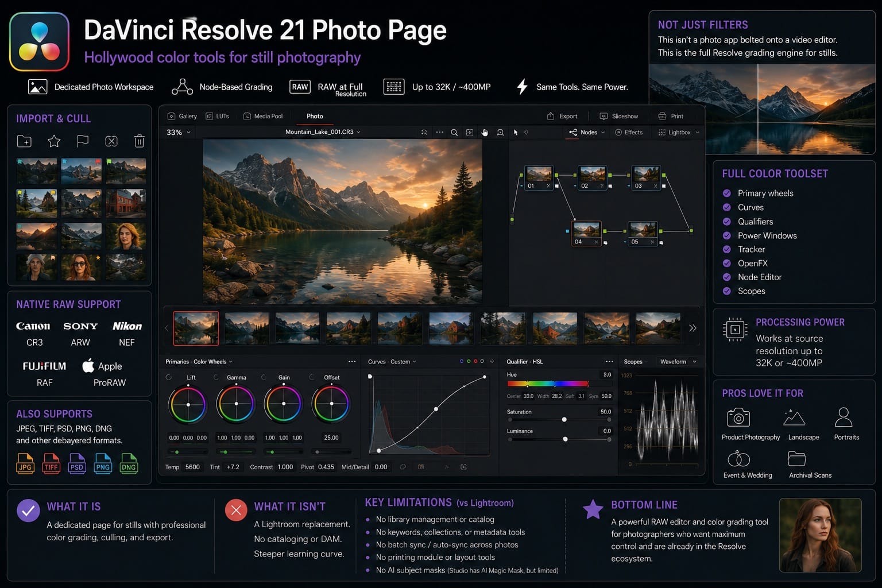The height and width of the screenshot is (588, 882).
Task: Toggle the red curve channel button
Action: (x=475, y=362)
